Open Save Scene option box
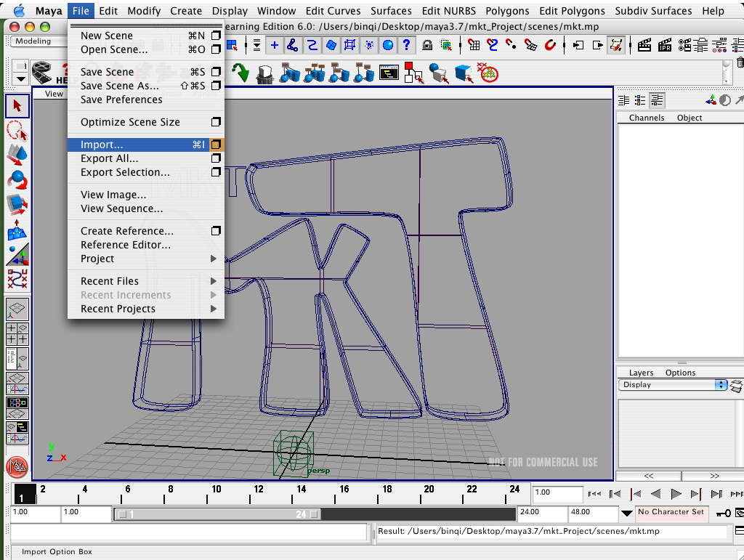This screenshot has height=560, width=744. pos(216,72)
